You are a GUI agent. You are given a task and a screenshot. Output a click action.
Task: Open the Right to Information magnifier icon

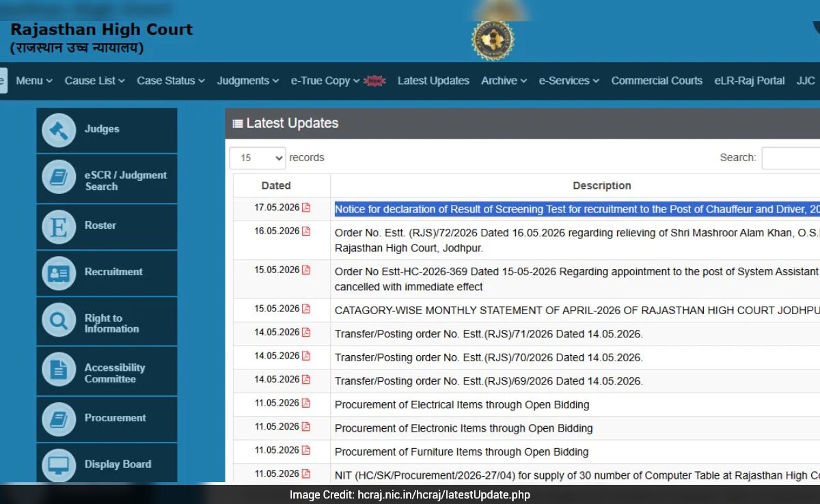[59, 320]
